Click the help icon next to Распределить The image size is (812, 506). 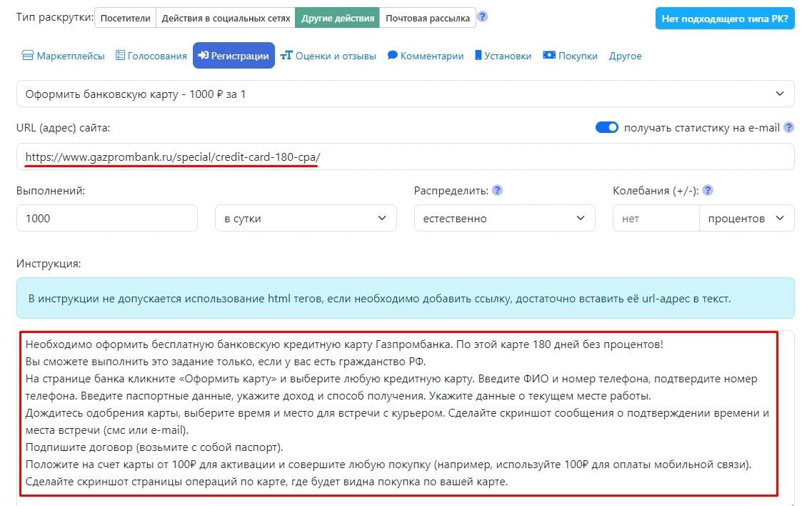[x=498, y=191]
